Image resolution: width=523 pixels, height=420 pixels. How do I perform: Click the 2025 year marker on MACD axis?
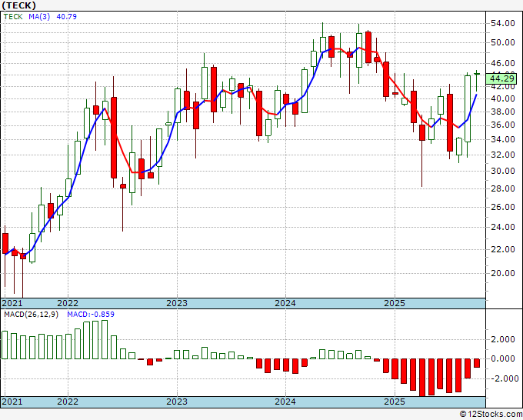coord(394,402)
